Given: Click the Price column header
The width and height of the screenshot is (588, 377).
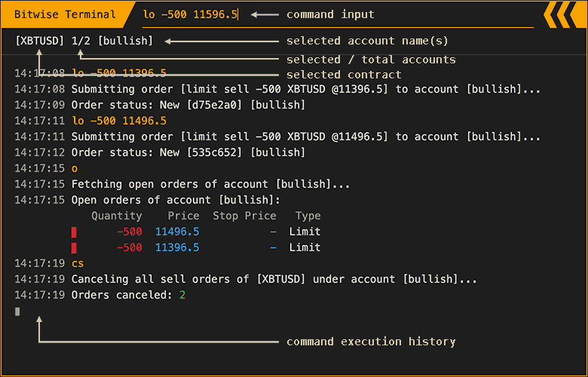Looking at the screenshot, I should (183, 216).
